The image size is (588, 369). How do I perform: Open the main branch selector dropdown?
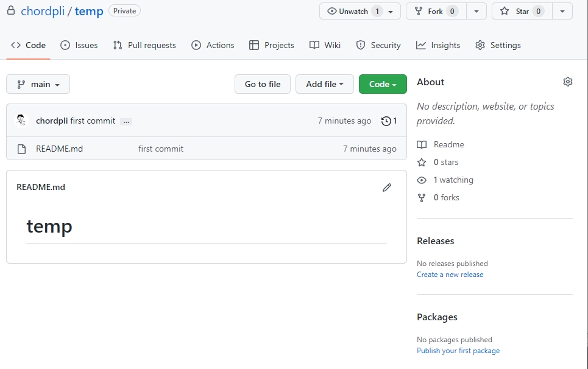click(x=38, y=84)
